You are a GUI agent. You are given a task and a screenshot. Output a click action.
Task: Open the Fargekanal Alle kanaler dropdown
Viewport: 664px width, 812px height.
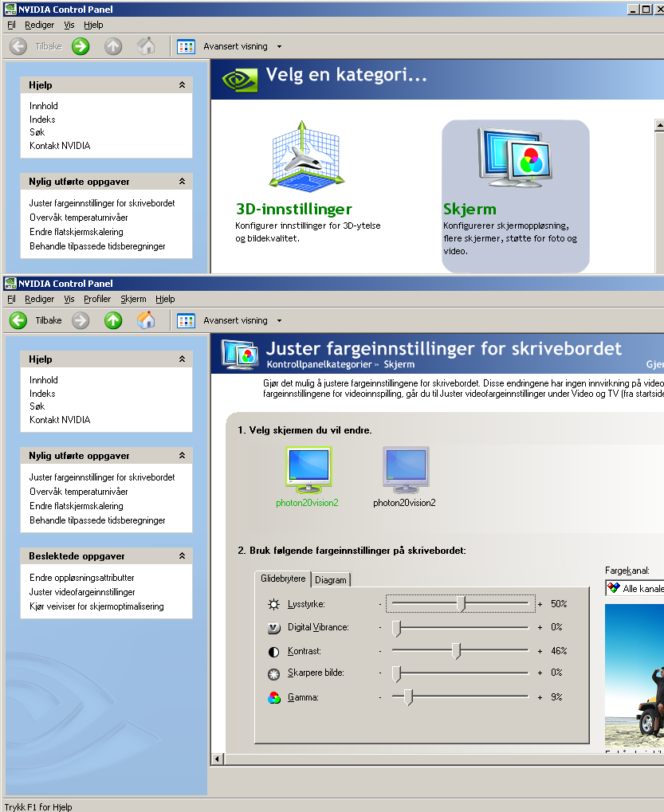point(635,588)
